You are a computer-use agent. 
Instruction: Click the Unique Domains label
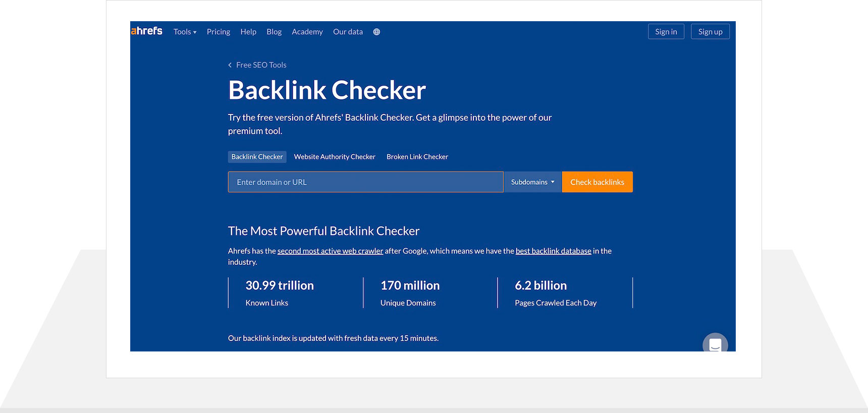pyautogui.click(x=408, y=303)
